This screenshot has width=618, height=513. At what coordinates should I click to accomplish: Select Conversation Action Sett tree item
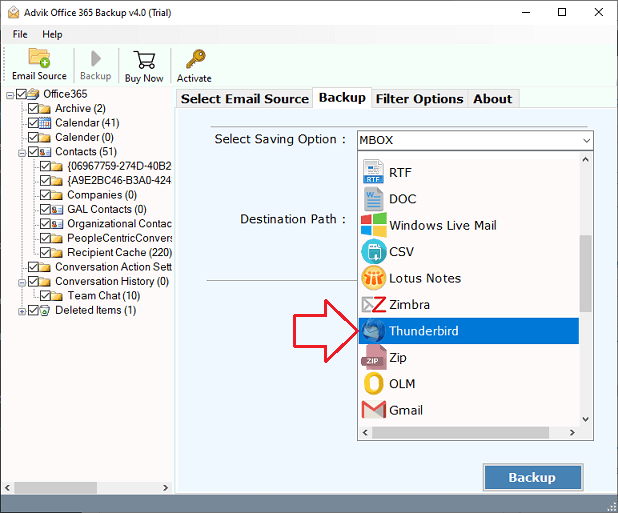113,267
